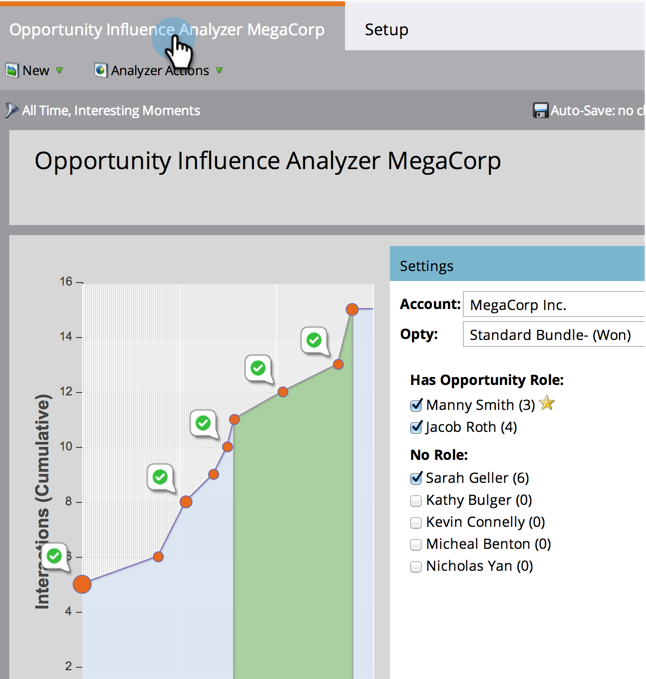Click the filter icon beside All Time
This screenshot has height=679, width=646.
(11, 111)
